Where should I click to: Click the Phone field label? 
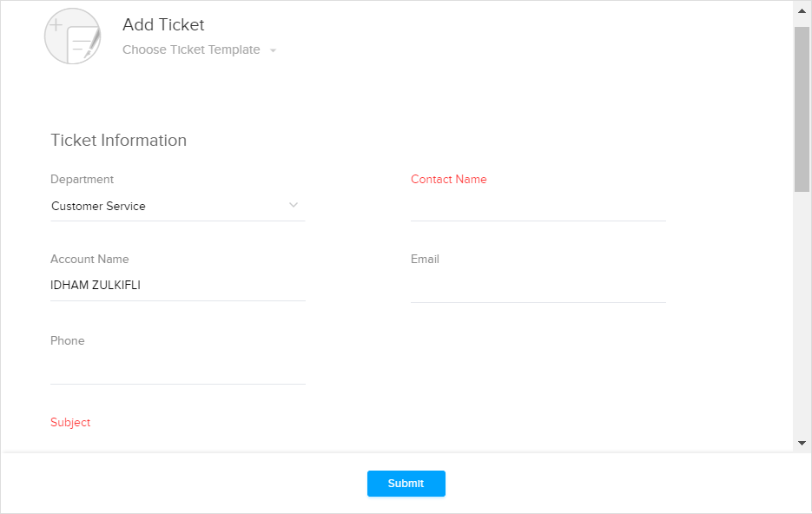[68, 340]
